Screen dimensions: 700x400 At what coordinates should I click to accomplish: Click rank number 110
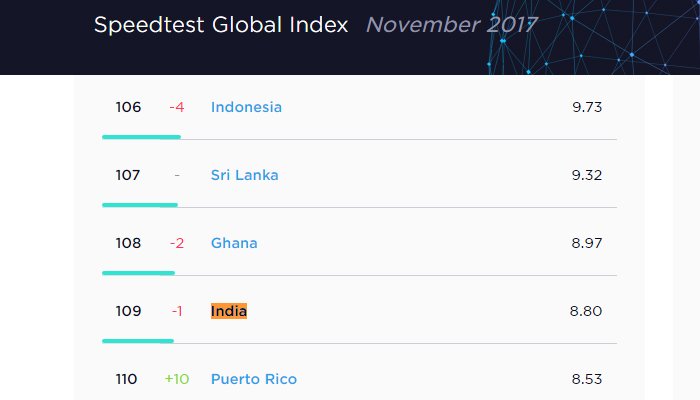click(x=128, y=379)
